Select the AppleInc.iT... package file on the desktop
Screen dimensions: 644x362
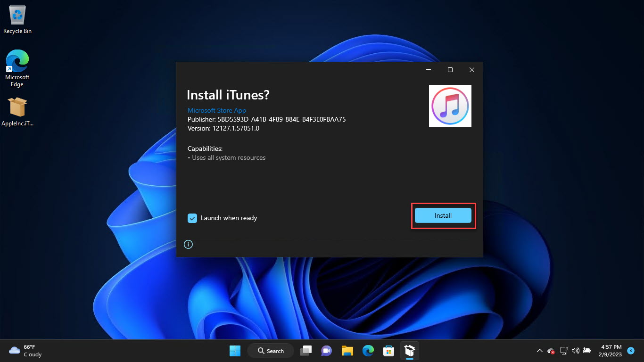point(17,112)
